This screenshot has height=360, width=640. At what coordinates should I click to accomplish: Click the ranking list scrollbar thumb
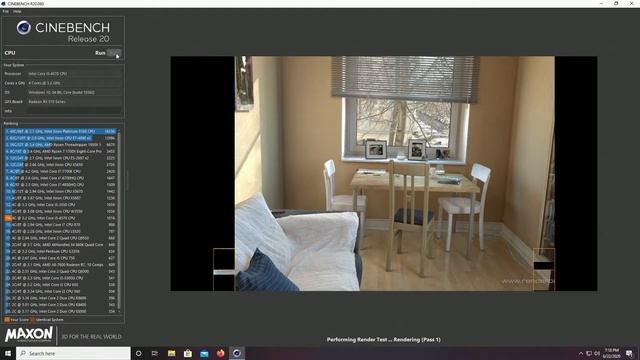pyautogui.click(x=119, y=220)
